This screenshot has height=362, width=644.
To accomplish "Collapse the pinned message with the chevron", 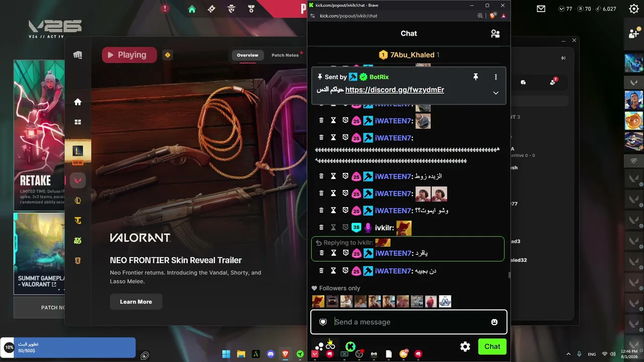I will 496,93.
